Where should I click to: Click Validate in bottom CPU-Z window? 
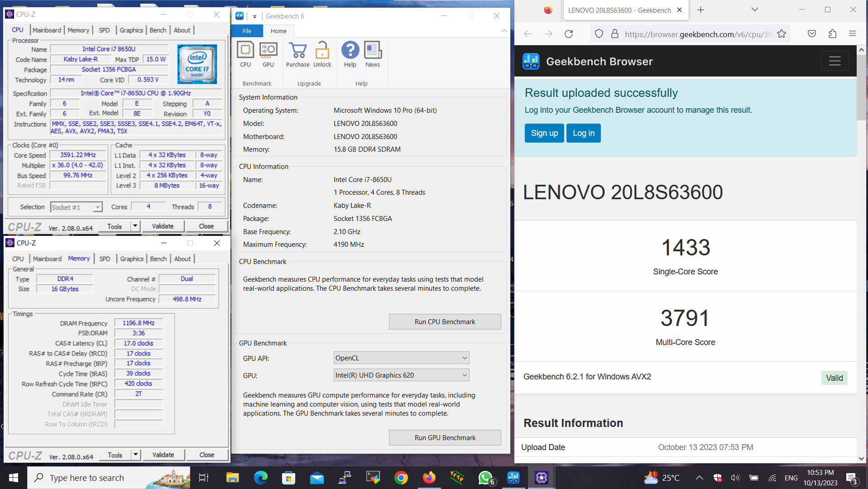pyautogui.click(x=163, y=455)
